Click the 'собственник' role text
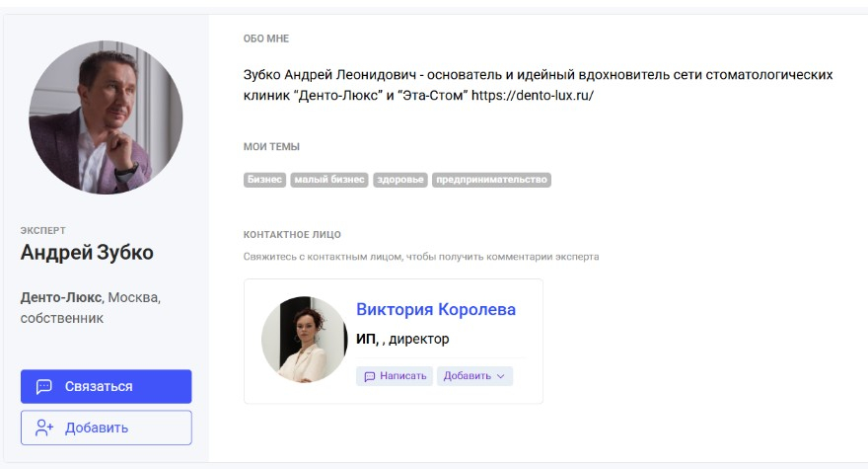Image resolution: width=868 pixels, height=469 pixels. 62,319
